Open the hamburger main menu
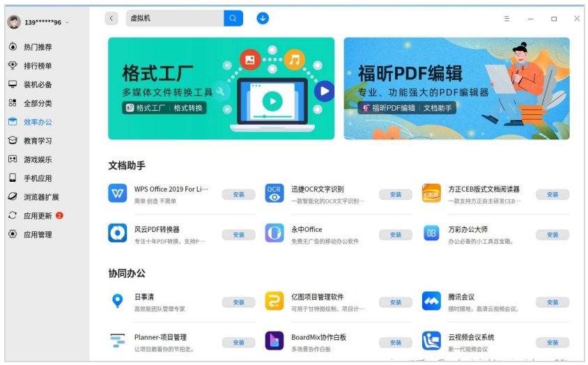The height and width of the screenshot is (365, 588). (x=506, y=19)
